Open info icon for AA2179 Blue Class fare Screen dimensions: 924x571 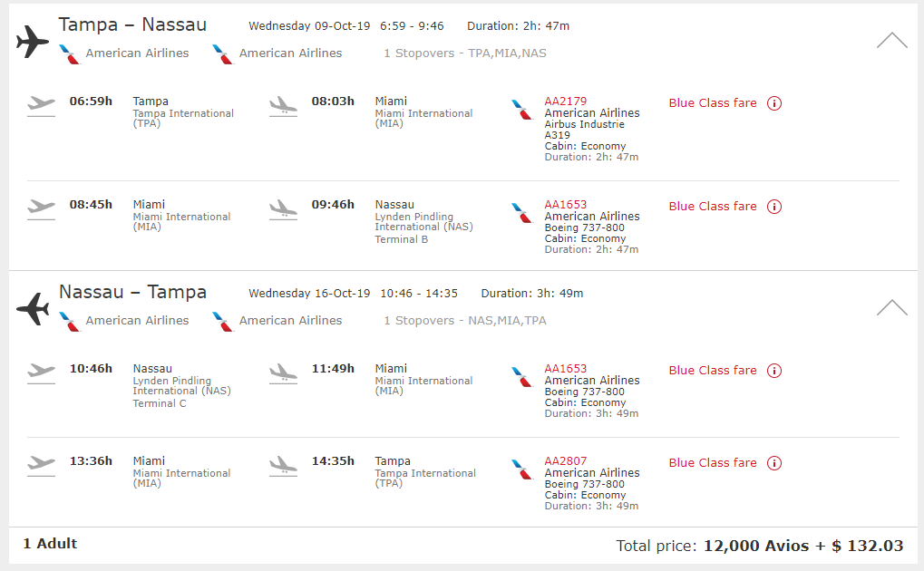pyautogui.click(x=773, y=103)
